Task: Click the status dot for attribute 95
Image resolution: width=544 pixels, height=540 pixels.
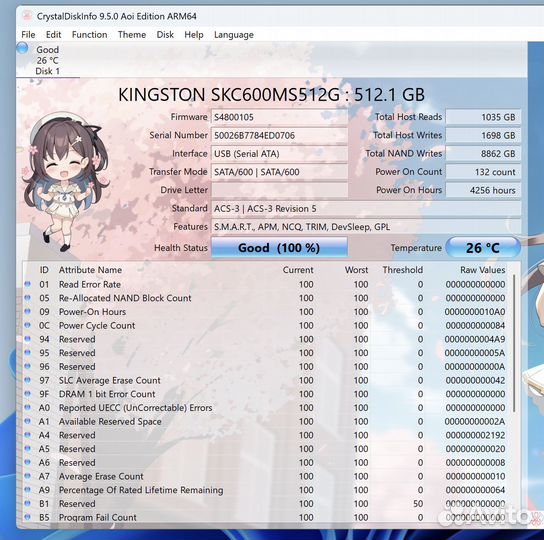Action: tap(28, 353)
